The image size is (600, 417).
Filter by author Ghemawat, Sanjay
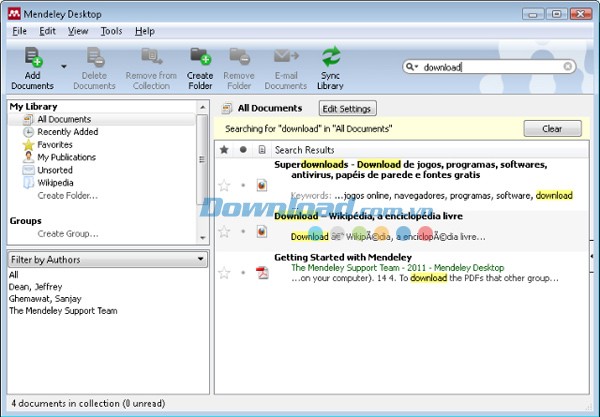(45, 298)
